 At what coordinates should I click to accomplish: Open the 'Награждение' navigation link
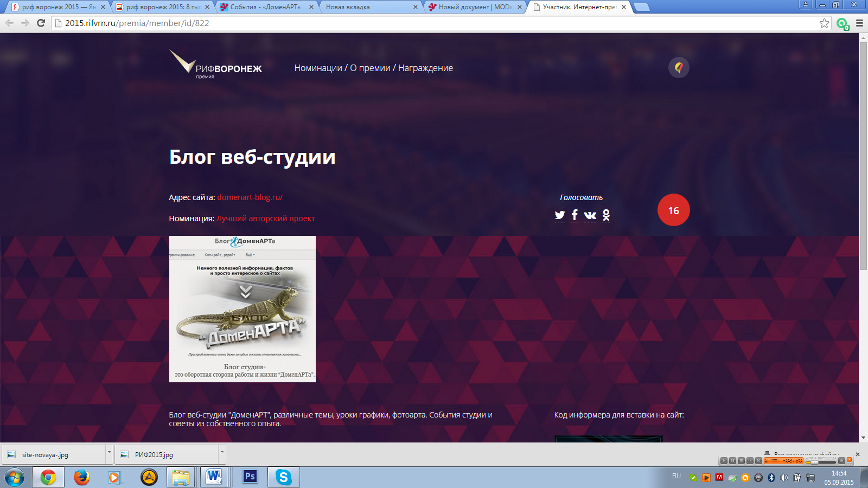[x=425, y=68]
